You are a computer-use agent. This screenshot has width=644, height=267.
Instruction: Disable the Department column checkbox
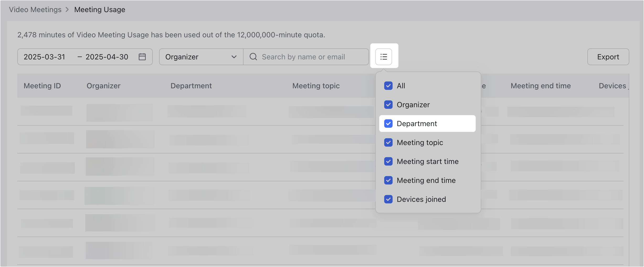pos(388,124)
